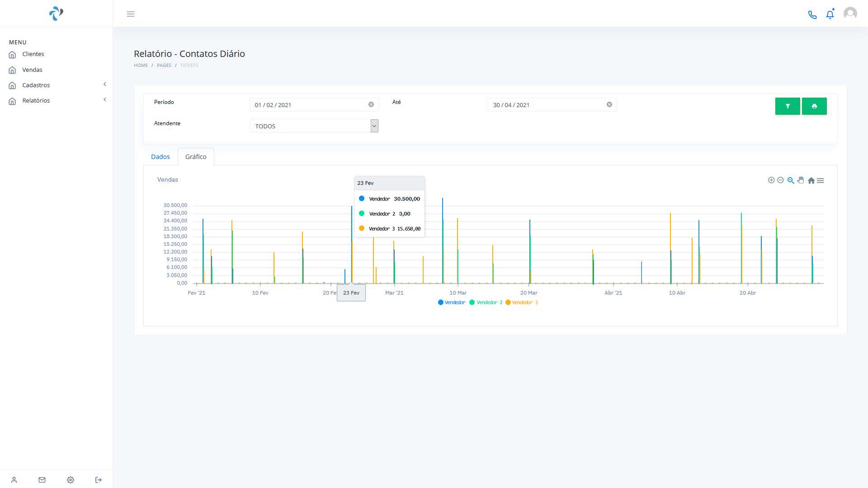Switch to the Dados tab
This screenshot has width=868, height=488.
160,157
